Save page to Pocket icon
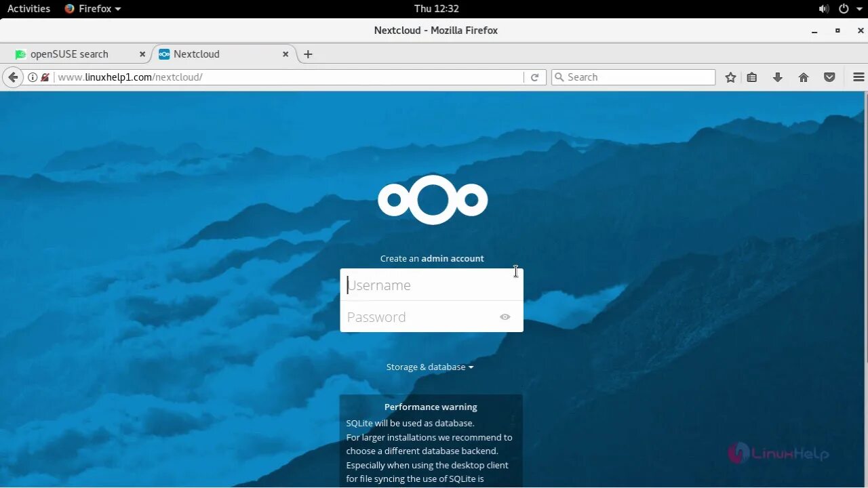 pyautogui.click(x=829, y=77)
